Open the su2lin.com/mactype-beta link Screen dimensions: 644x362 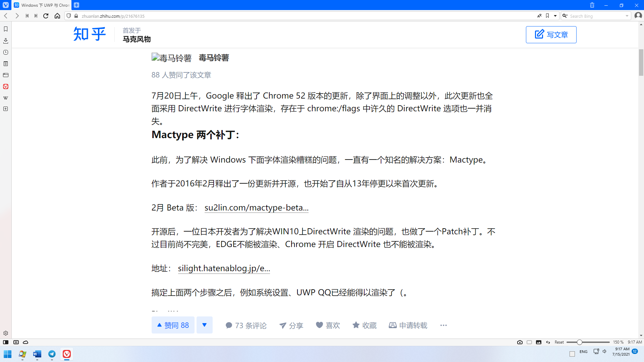(256, 207)
